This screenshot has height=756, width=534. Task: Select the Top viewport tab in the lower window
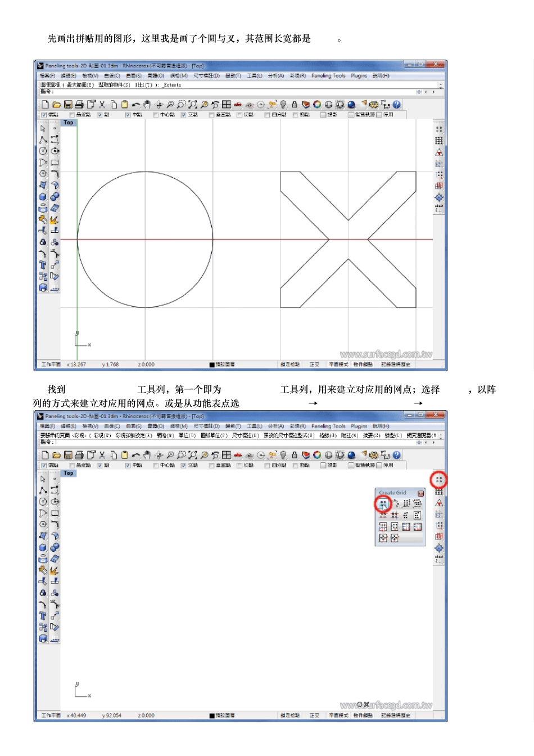69,473
